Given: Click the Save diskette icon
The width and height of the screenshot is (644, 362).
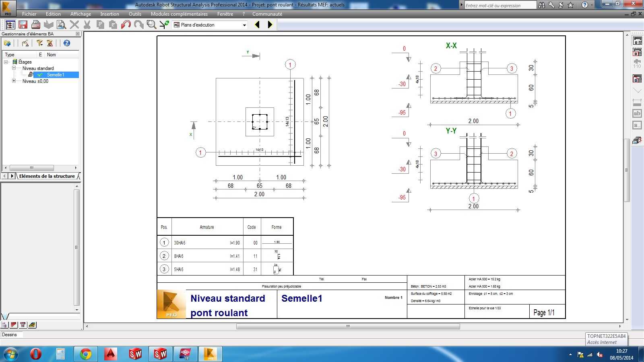Looking at the screenshot, I should tap(23, 25).
